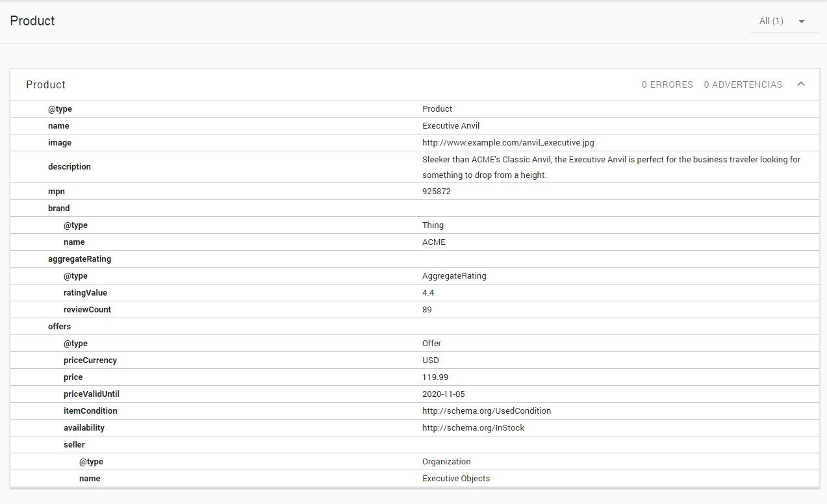The image size is (827, 504).
Task: Click the brand type value Thing
Action: (433, 225)
